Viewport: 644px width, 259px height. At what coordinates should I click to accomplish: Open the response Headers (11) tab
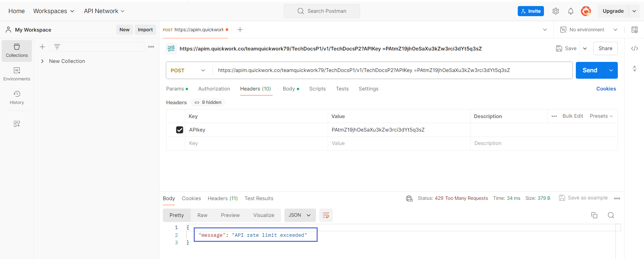pos(223,198)
